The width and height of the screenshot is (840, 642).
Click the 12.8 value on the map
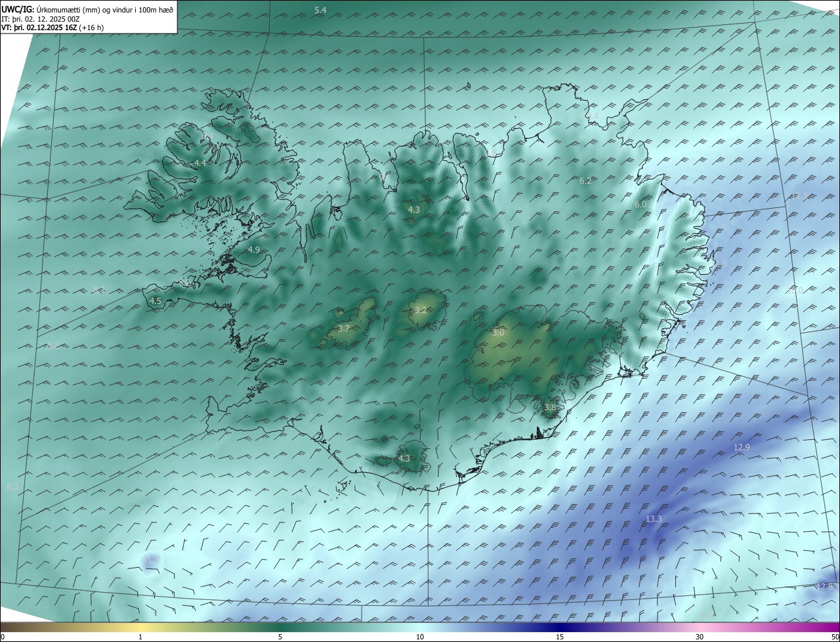pyautogui.click(x=824, y=586)
